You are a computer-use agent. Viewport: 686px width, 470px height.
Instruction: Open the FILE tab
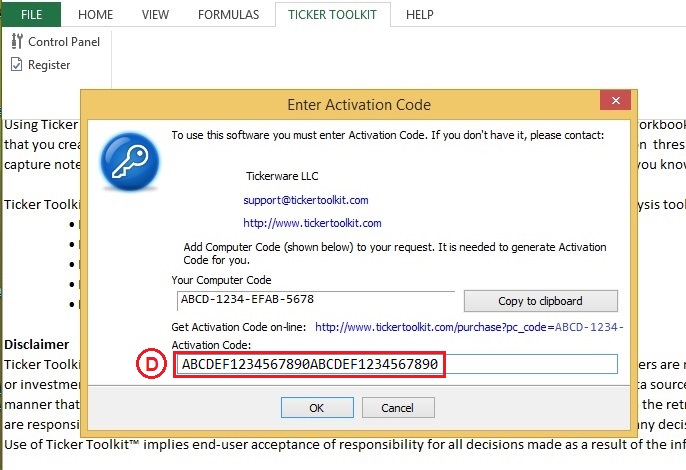click(x=32, y=14)
